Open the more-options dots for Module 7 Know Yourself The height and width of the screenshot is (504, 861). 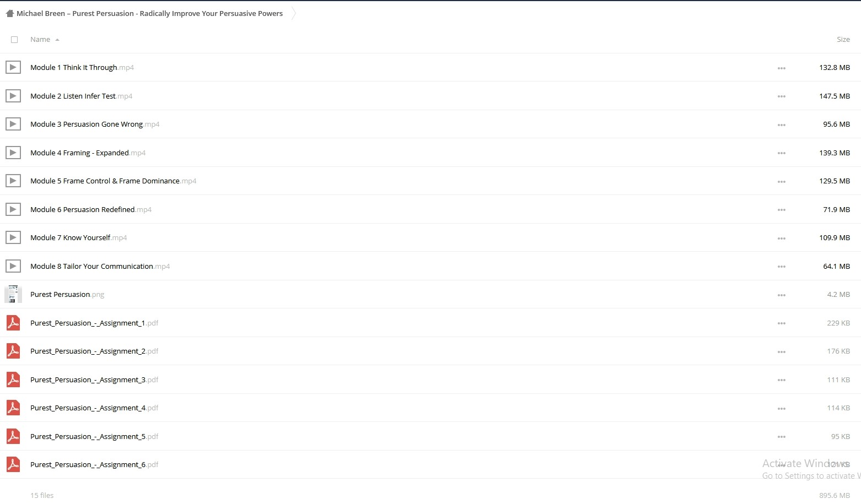coord(782,239)
